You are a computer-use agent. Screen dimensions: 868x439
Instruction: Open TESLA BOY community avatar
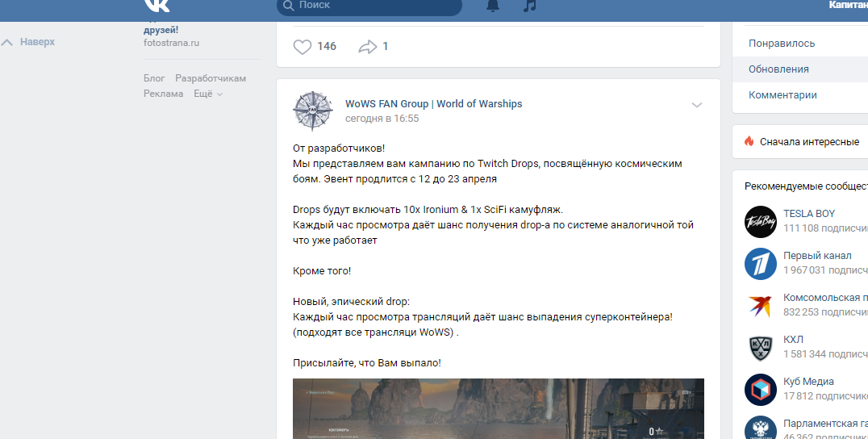tap(761, 221)
